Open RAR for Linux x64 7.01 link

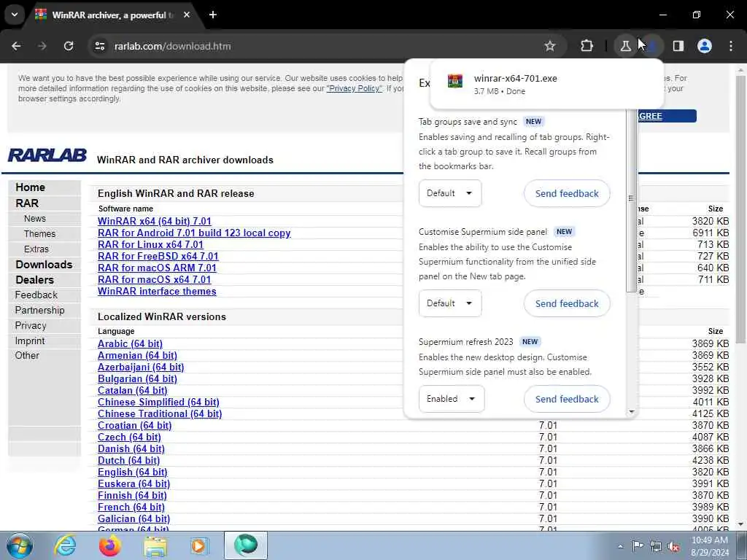pyautogui.click(x=150, y=245)
